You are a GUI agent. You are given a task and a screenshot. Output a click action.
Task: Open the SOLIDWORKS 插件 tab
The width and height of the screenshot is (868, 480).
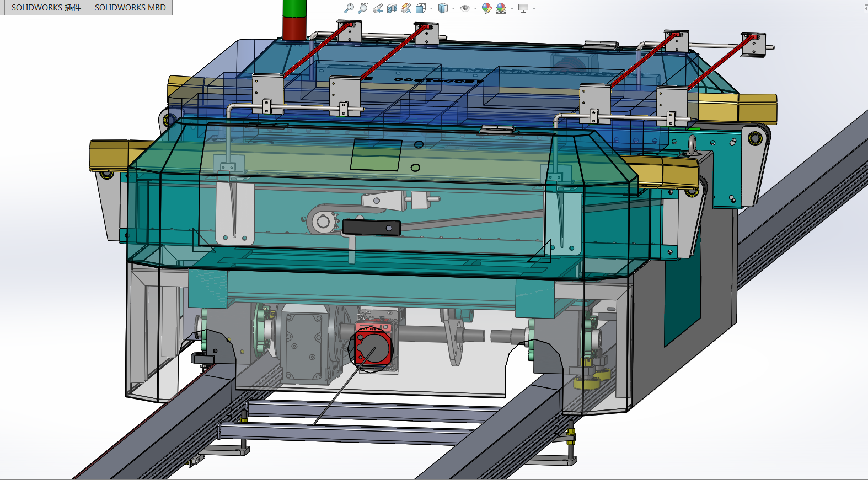pyautogui.click(x=46, y=8)
